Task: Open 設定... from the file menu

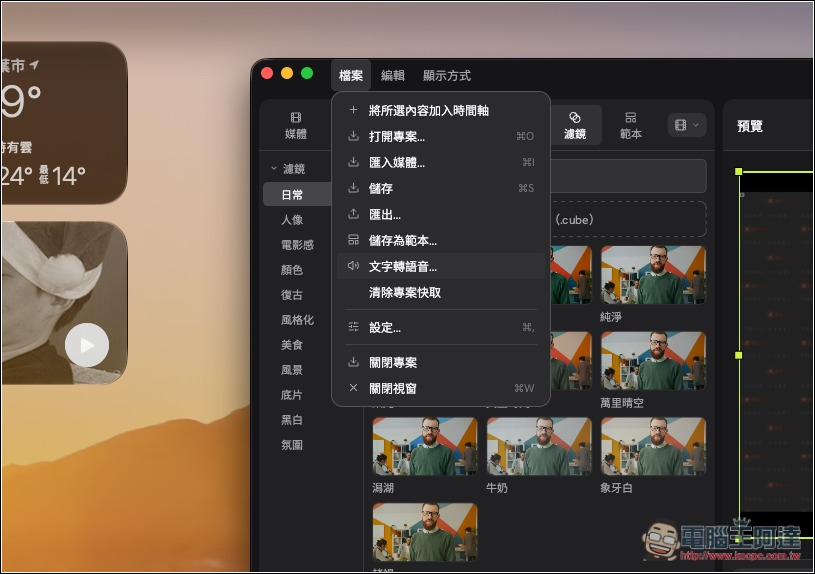Action: (x=441, y=327)
